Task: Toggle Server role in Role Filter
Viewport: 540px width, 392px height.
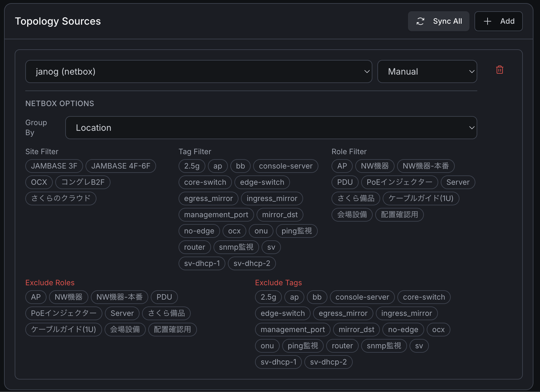Action: pyautogui.click(x=458, y=182)
